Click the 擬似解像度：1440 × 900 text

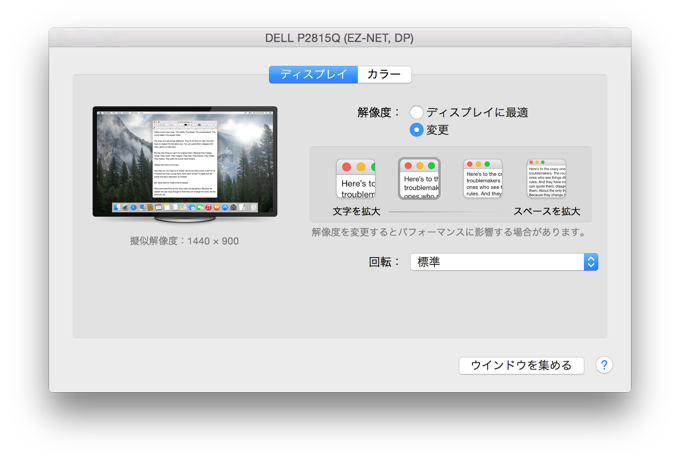[184, 241]
